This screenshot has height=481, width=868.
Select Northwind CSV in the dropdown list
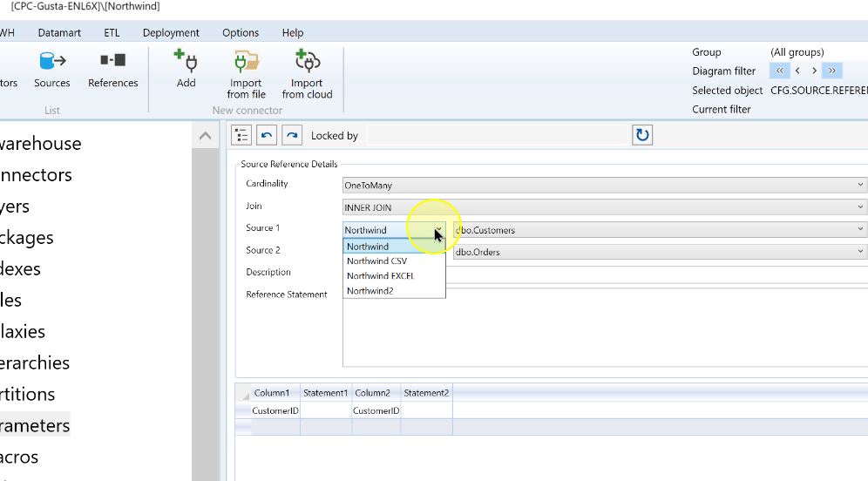click(394, 261)
